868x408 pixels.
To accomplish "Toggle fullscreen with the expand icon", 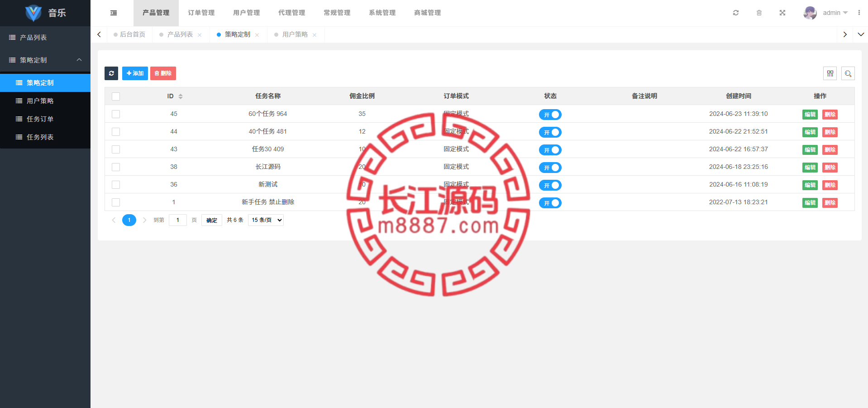I will [782, 13].
